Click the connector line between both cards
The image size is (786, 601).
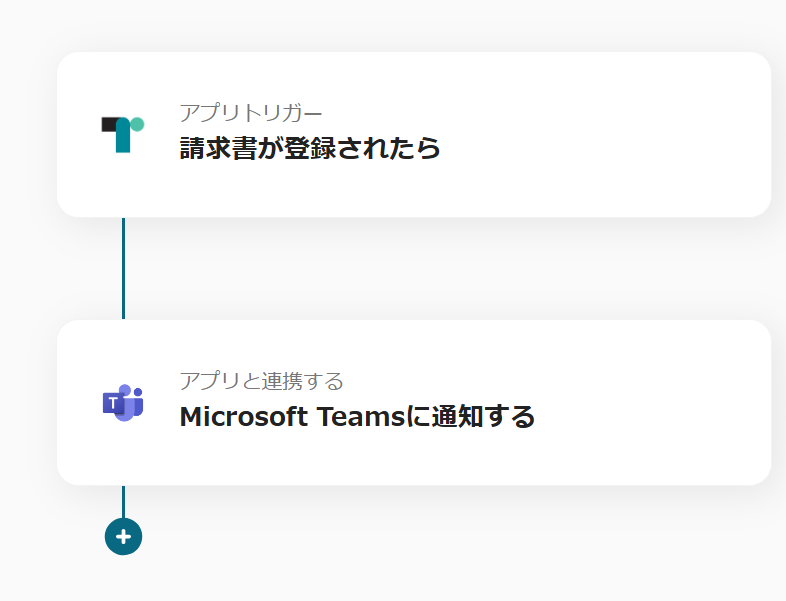pyautogui.click(x=123, y=268)
